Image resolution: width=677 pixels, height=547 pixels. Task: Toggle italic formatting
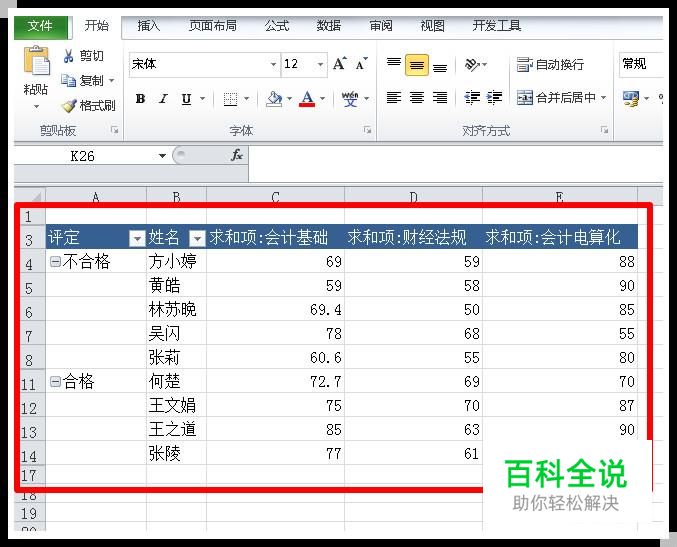coord(163,99)
